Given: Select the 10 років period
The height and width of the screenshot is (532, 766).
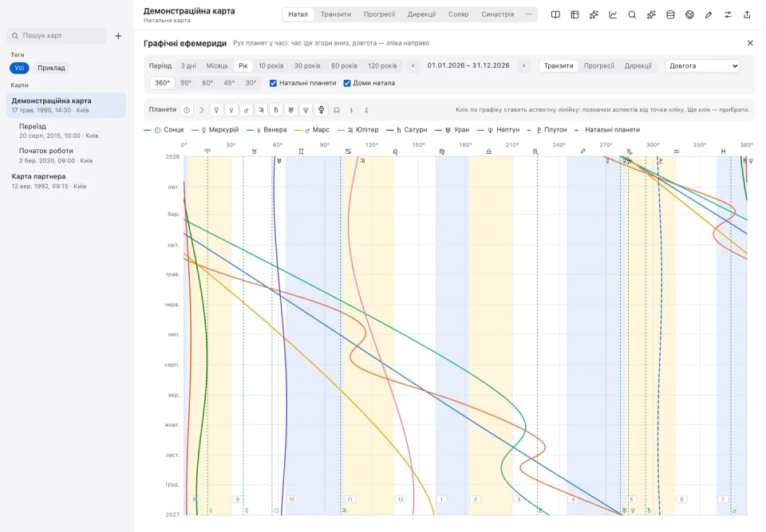Looking at the screenshot, I should (x=270, y=66).
